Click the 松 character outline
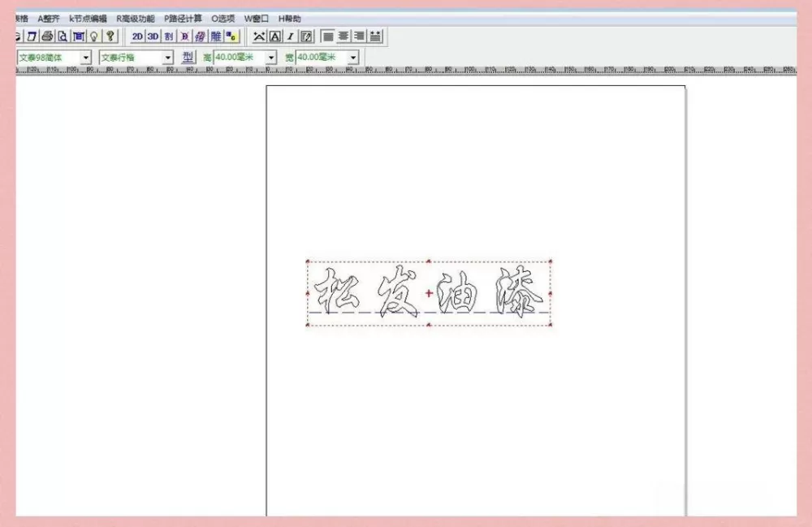Image resolution: width=812 pixels, height=527 pixels. [335, 292]
